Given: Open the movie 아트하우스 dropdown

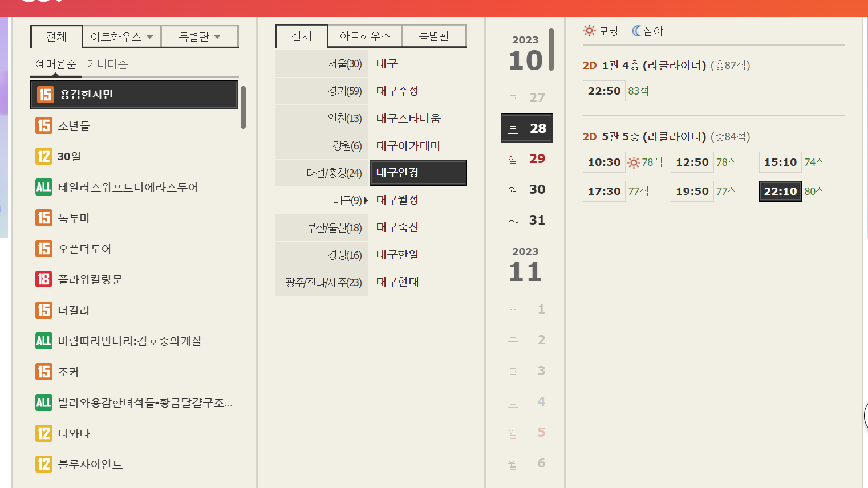Looking at the screenshot, I should click(x=122, y=36).
